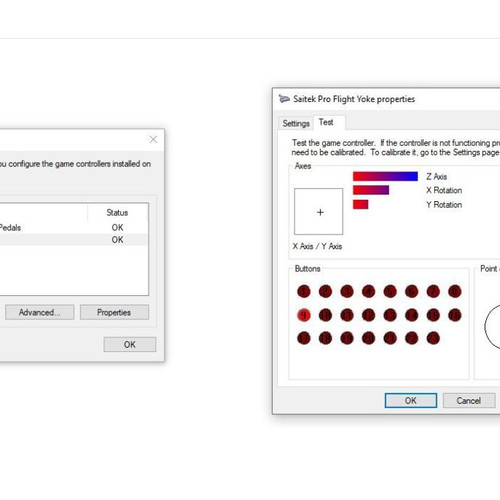The height and width of the screenshot is (500, 500).
Task: Click the X Rotation level bar
Action: click(x=371, y=190)
